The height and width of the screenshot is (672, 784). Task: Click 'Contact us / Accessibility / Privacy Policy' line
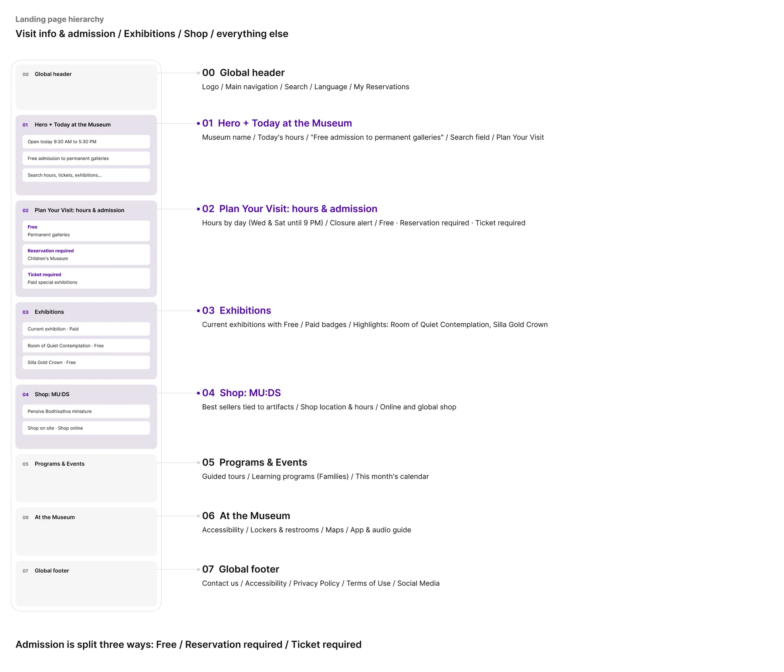(x=321, y=583)
